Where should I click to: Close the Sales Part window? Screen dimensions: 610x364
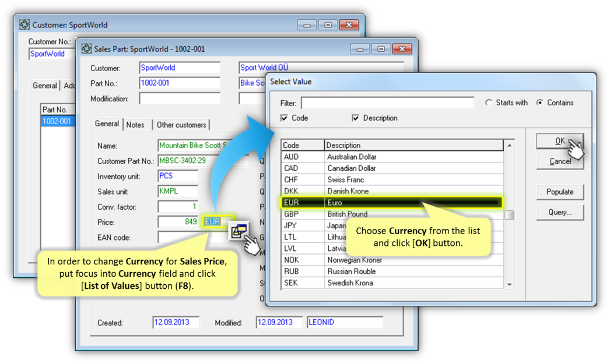coord(402,49)
